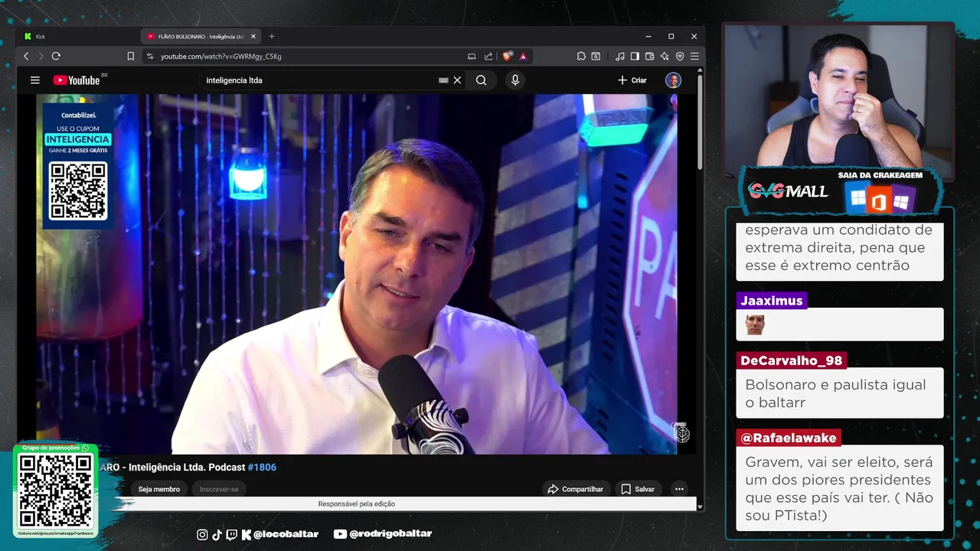
Task: Click the channel watermark icon in video
Action: coord(681,433)
